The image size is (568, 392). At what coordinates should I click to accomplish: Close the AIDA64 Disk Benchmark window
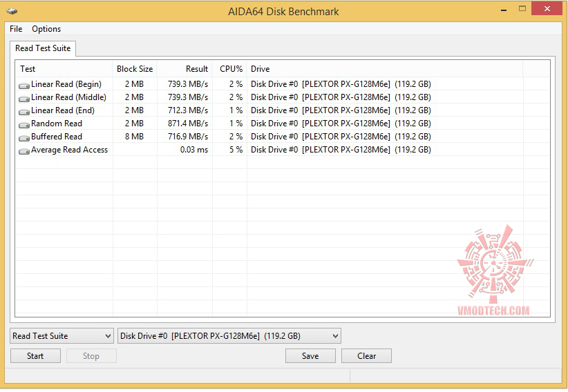[547, 9]
